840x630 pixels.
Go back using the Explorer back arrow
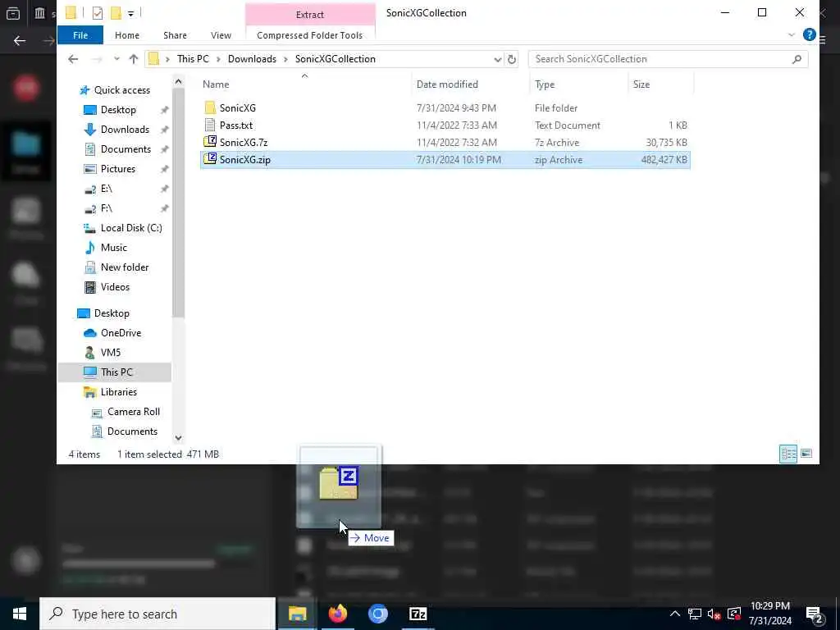click(73, 59)
